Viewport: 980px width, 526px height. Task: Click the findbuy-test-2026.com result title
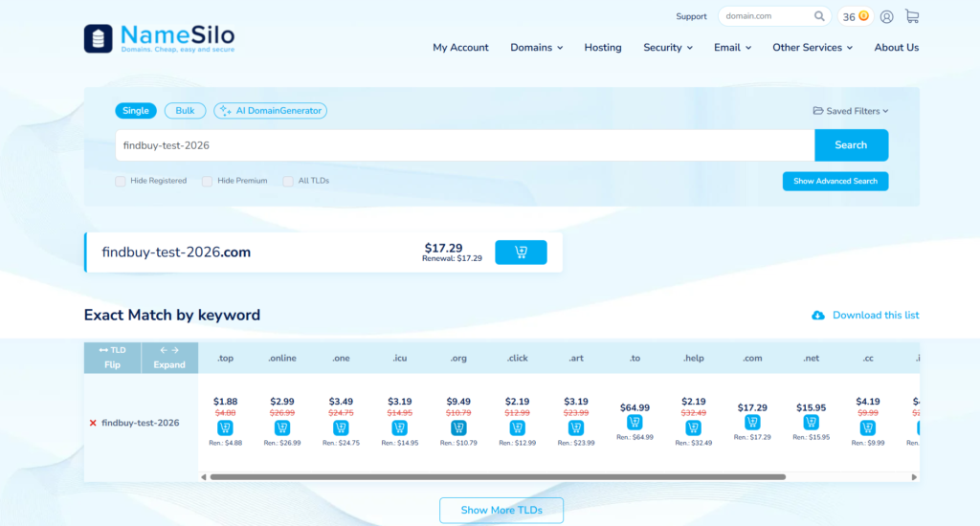(176, 252)
